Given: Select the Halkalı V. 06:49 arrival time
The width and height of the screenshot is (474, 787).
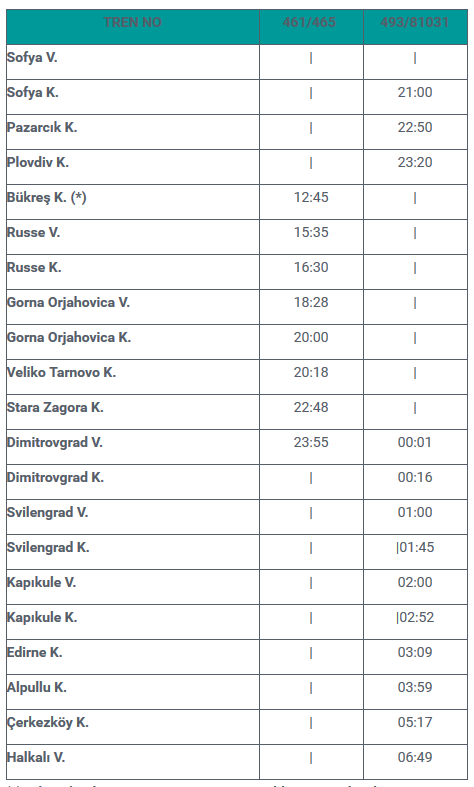Looking at the screenshot, I should 415,757.
